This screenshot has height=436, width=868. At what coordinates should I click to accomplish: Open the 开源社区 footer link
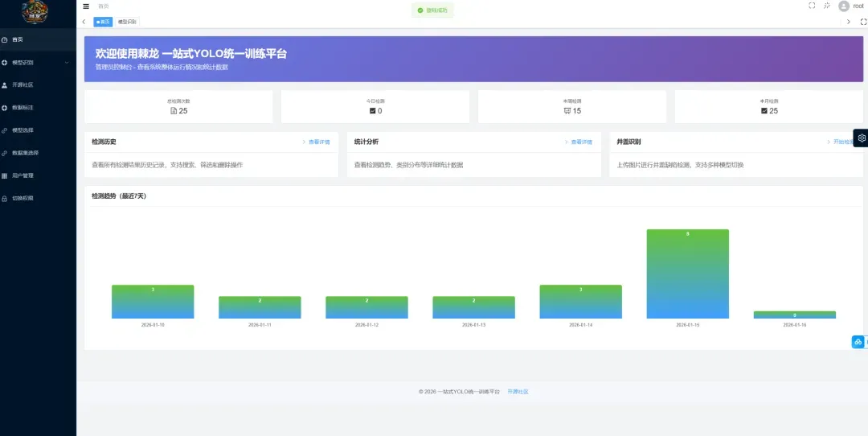click(x=518, y=392)
